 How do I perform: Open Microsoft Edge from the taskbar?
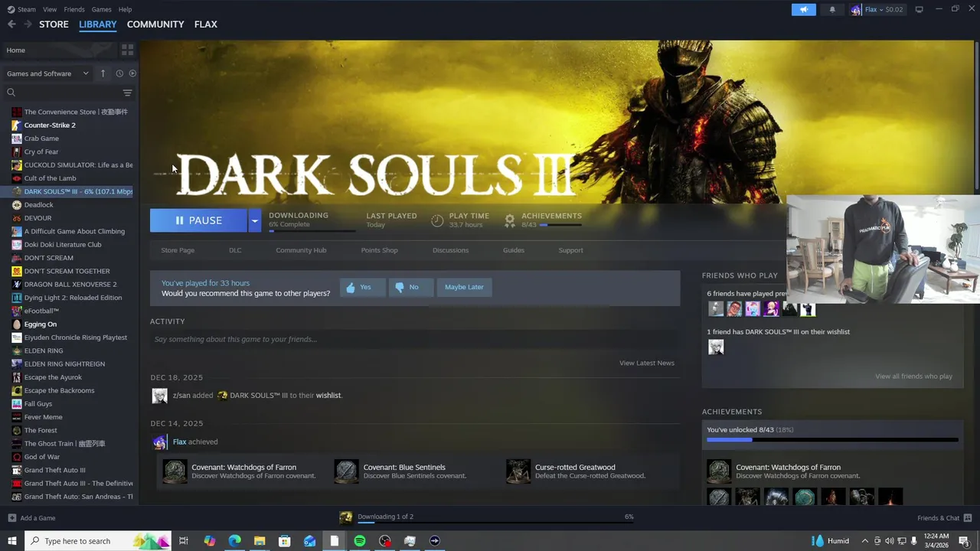[234, 541]
